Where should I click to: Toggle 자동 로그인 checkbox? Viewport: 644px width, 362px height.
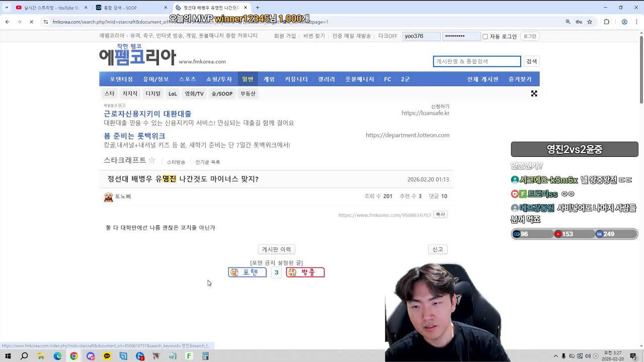[485, 36]
